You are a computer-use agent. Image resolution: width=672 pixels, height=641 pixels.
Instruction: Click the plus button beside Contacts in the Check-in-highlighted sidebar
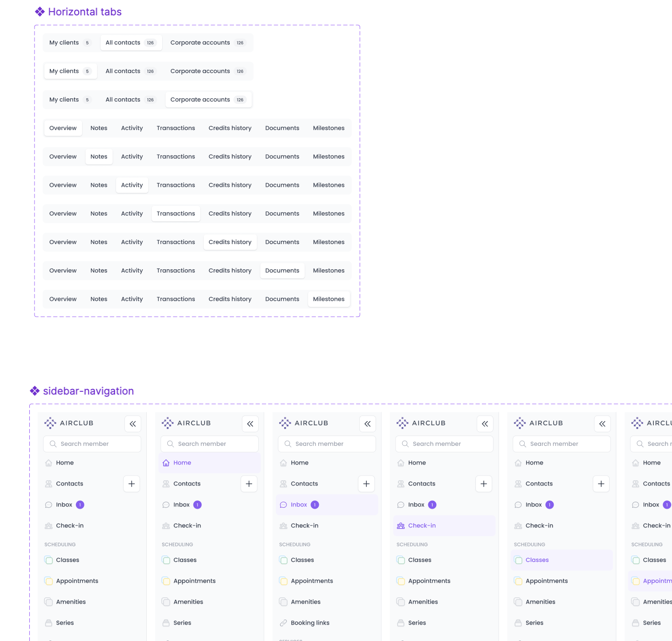pyautogui.click(x=484, y=484)
